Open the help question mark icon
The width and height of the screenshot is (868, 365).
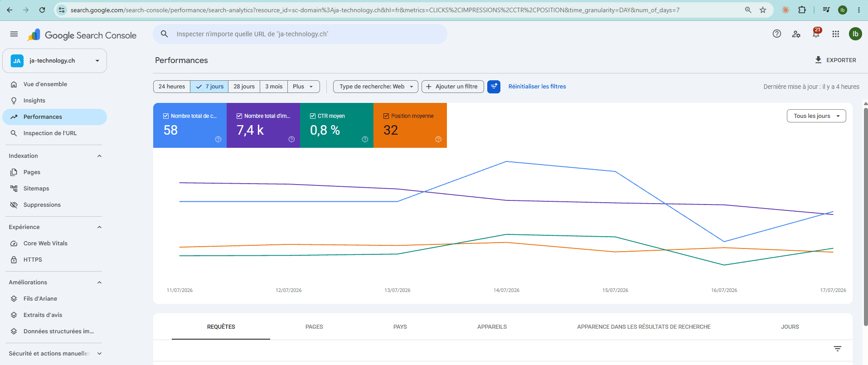[x=777, y=34]
